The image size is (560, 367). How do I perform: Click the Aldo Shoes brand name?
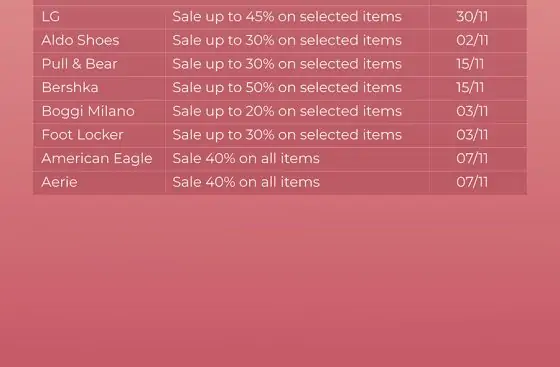coord(80,40)
